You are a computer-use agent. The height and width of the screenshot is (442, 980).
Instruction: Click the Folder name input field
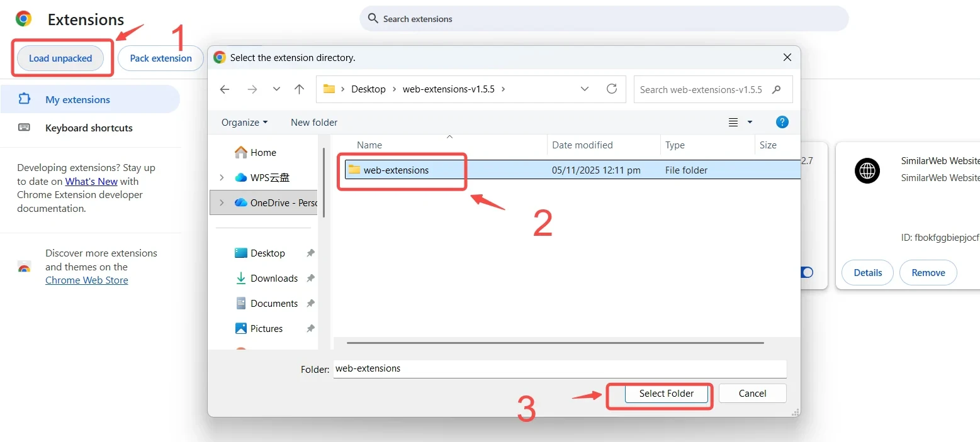pos(559,368)
